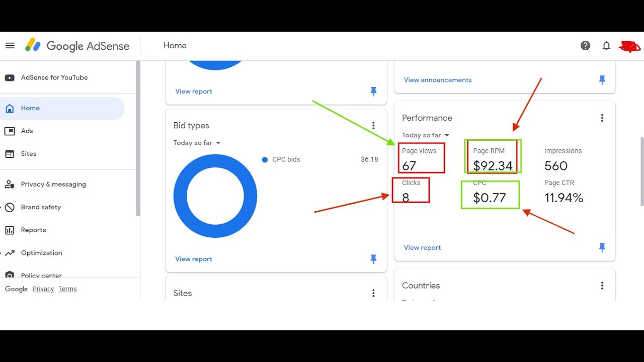The height and width of the screenshot is (362, 644).
Task: Click the CPC bids amount $6.18
Action: (369, 159)
